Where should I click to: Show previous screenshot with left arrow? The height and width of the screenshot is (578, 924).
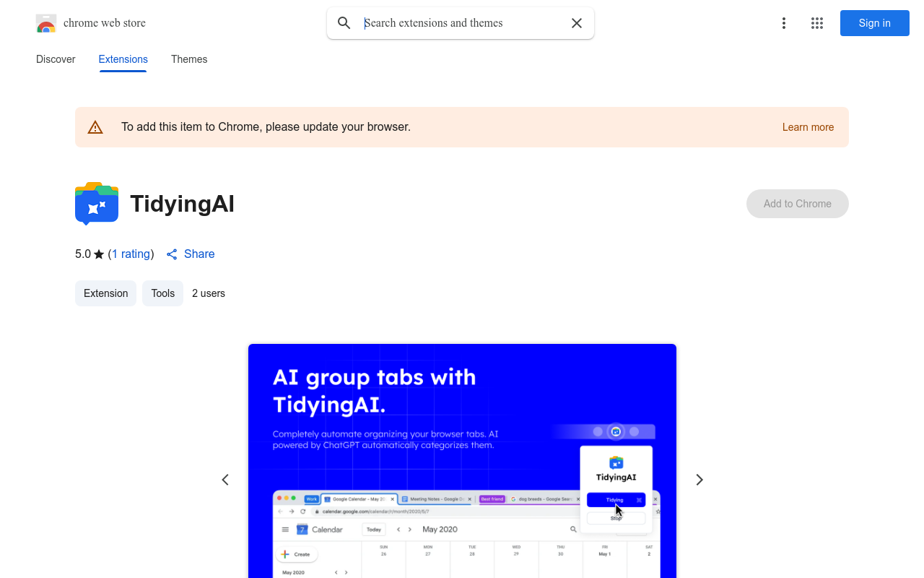click(x=225, y=480)
